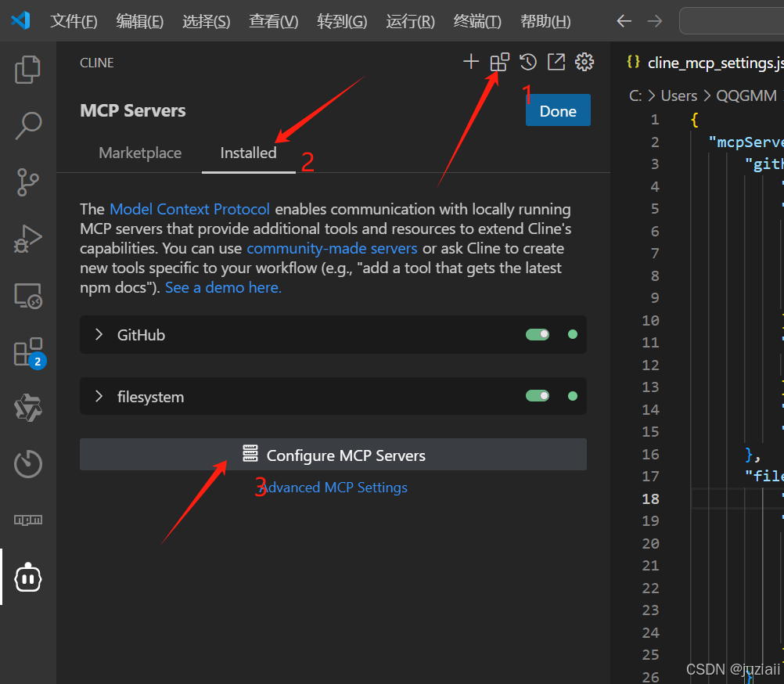Toggle the filesystem server switch
Image resolution: width=784 pixels, height=684 pixels.
pos(538,396)
